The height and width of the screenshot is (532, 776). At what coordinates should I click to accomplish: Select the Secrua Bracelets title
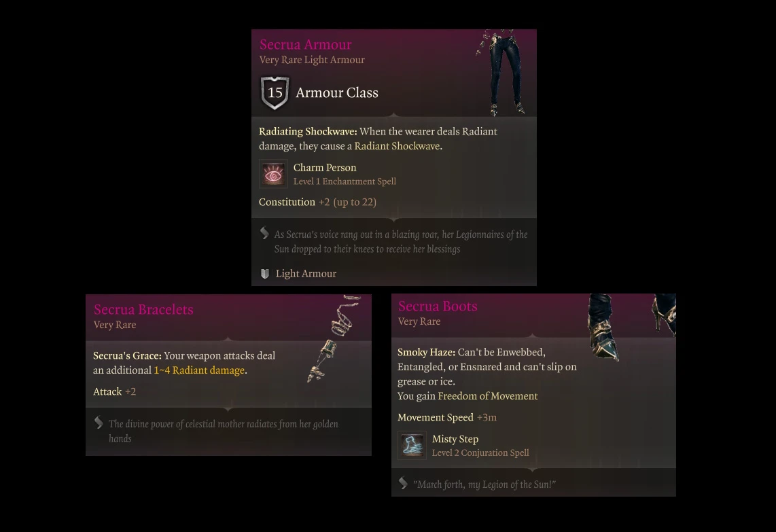pyautogui.click(x=143, y=309)
